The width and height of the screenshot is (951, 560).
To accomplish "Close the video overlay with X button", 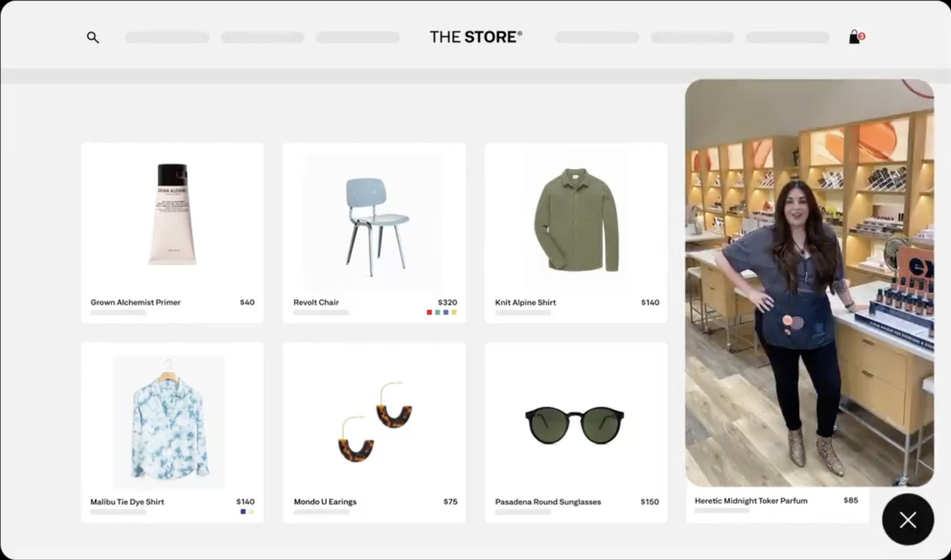I will click(908, 520).
